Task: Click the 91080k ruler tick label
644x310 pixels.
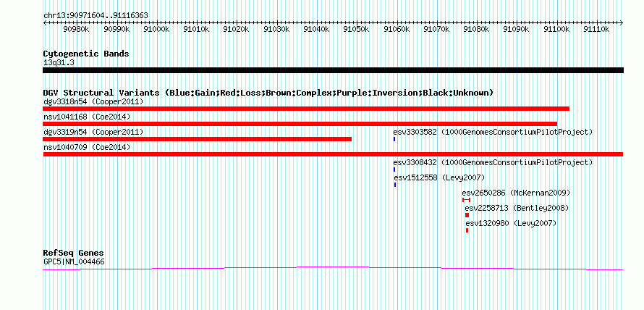Action: (x=477, y=30)
